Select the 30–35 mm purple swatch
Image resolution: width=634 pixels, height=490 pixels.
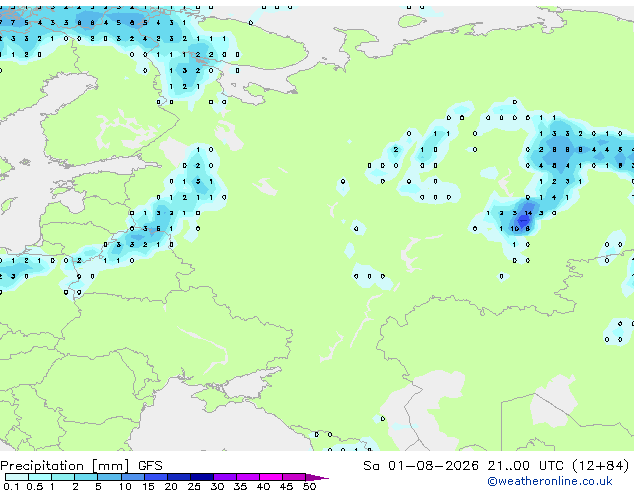[x=225, y=477]
